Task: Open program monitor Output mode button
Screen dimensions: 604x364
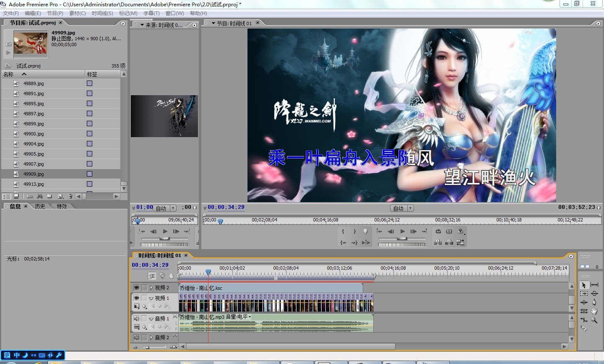Action: click(461, 231)
